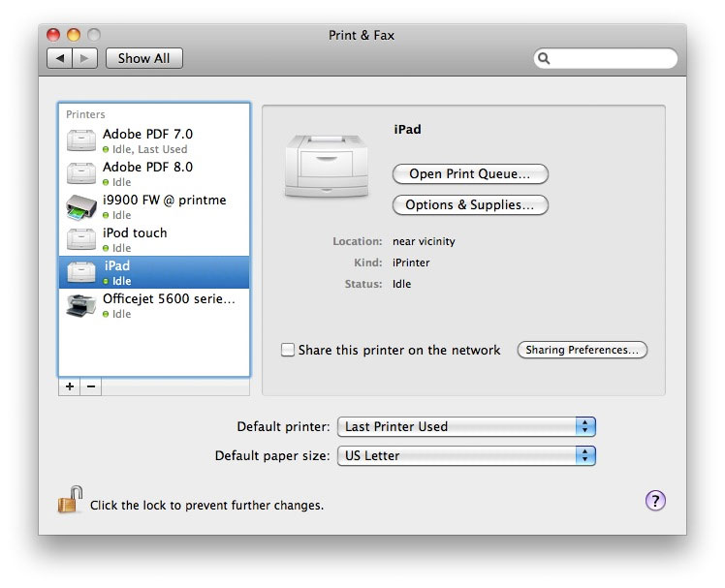Close the Print & Fax window
The height and width of the screenshot is (588, 725).
53,35
